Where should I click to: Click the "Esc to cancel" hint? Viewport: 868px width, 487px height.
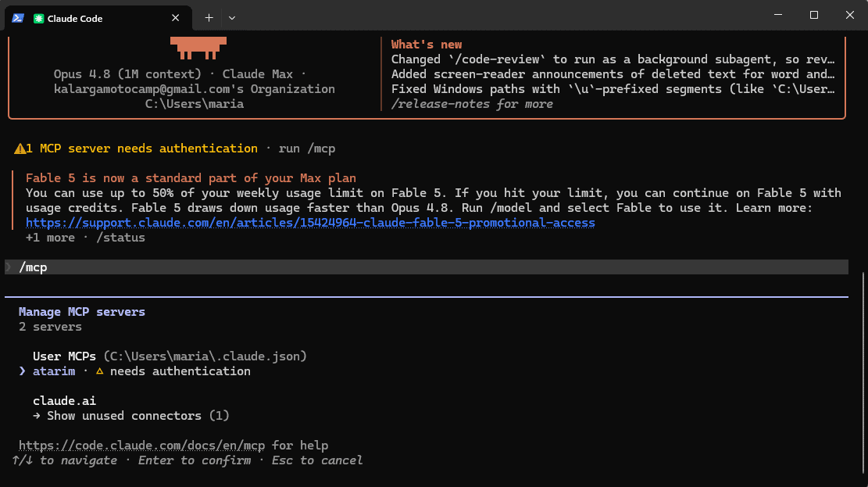click(x=316, y=460)
